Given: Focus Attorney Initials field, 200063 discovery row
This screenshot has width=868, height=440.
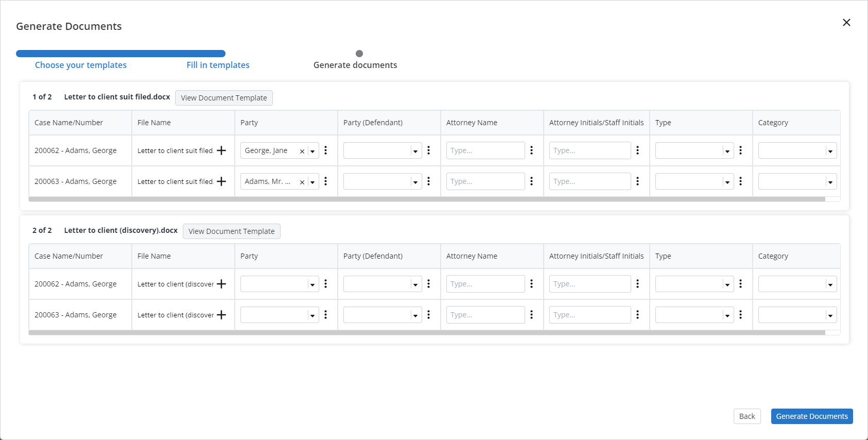Looking at the screenshot, I should pyautogui.click(x=590, y=315).
